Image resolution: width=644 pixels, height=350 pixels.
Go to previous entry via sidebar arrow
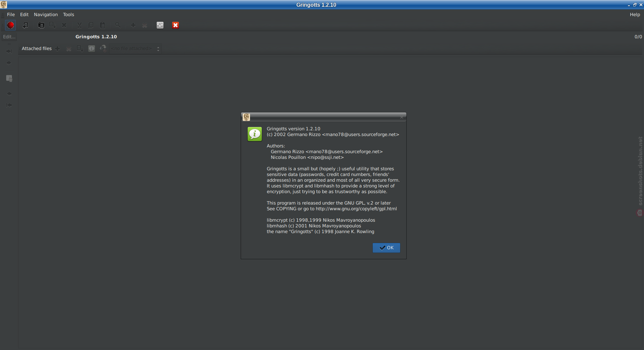click(x=9, y=94)
